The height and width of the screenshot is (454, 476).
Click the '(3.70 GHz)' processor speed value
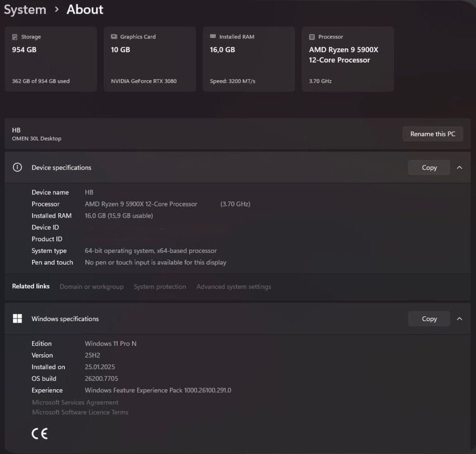pos(235,204)
